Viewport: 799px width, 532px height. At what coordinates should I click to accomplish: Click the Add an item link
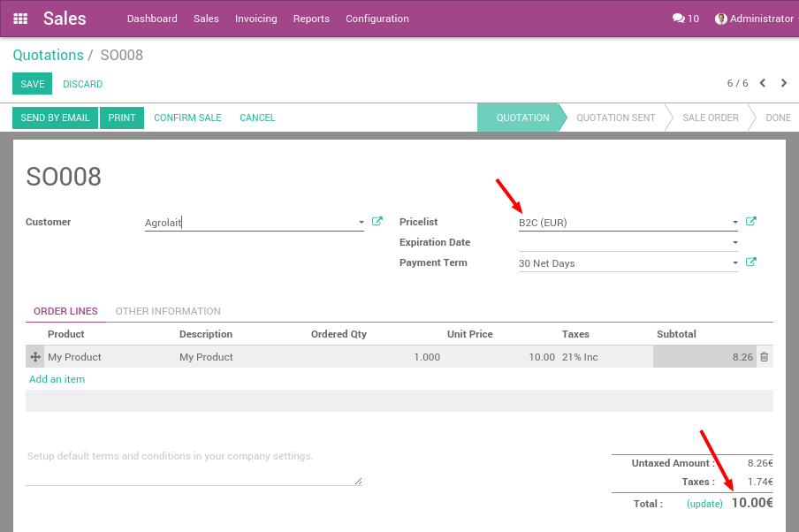point(57,378)
